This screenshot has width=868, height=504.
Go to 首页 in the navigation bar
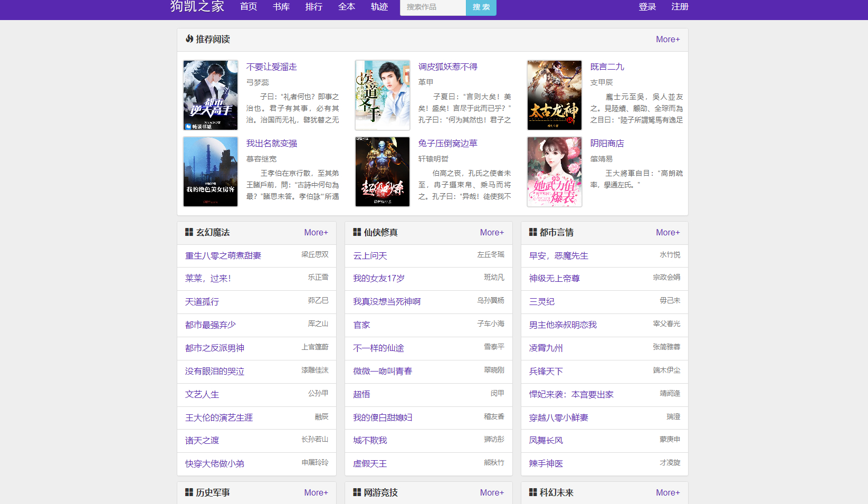[x=249, y=7]
